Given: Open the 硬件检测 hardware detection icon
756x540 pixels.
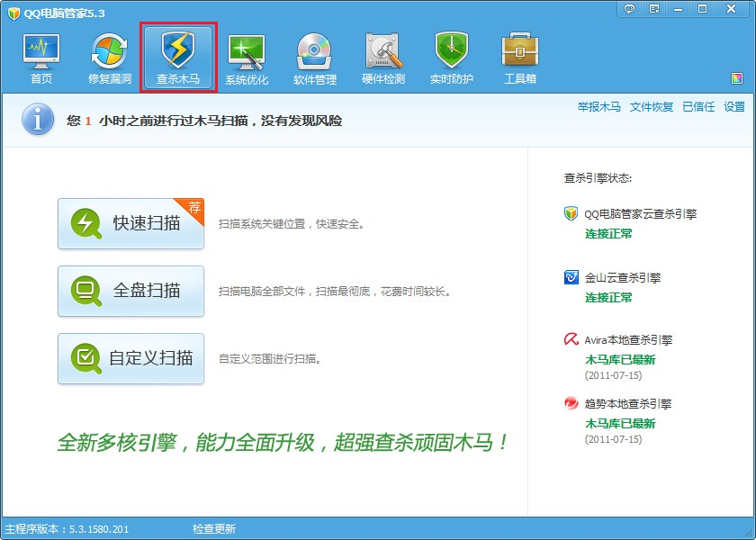Looking at the screenshot, I should tap(383, 58).
